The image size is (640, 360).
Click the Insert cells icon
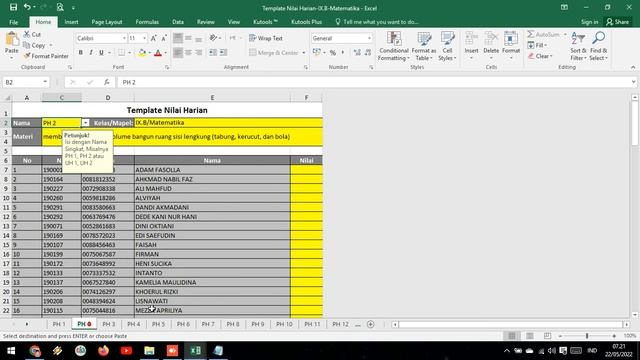[x=471, y=38]
